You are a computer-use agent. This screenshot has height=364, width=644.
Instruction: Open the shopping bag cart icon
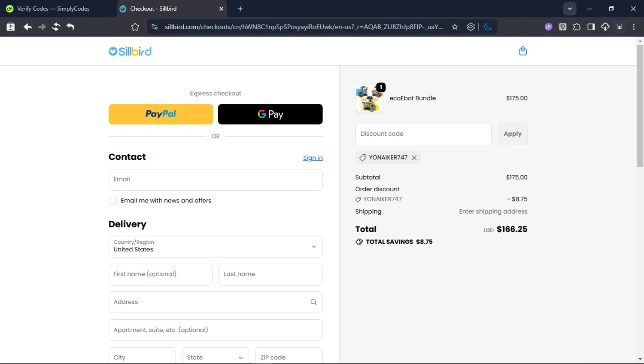[x=522, y=51]
